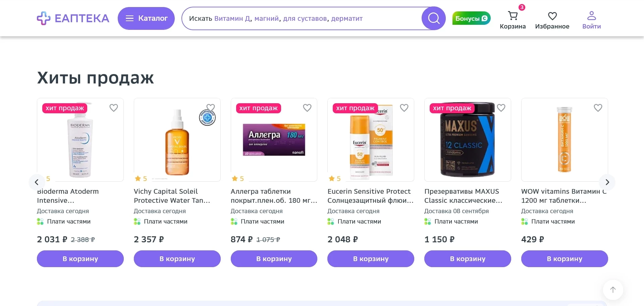Screen dimensions: 644x306
Task: Click the ЕАПТЕКА logo icon
Action: 44,18
